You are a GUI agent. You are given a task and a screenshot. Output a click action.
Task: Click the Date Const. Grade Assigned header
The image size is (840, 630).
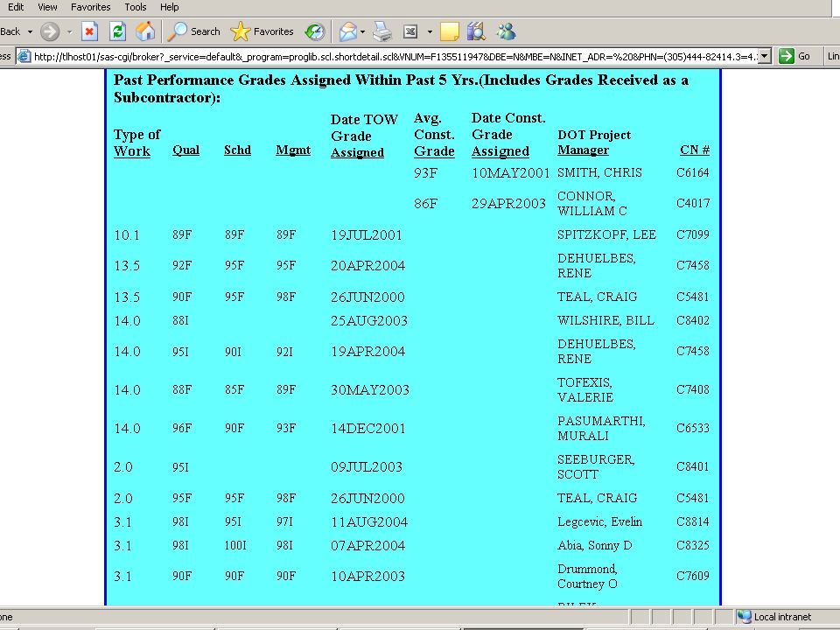click(508, 135)
